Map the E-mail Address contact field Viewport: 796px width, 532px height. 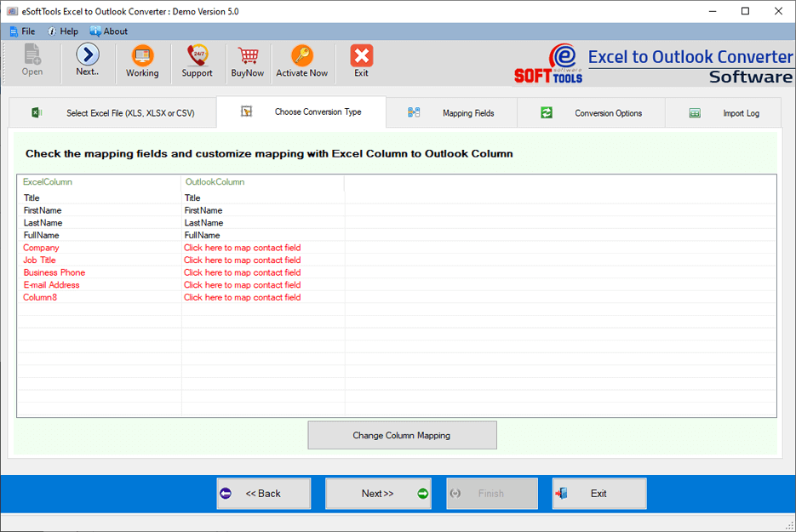(x=243, y=284)
